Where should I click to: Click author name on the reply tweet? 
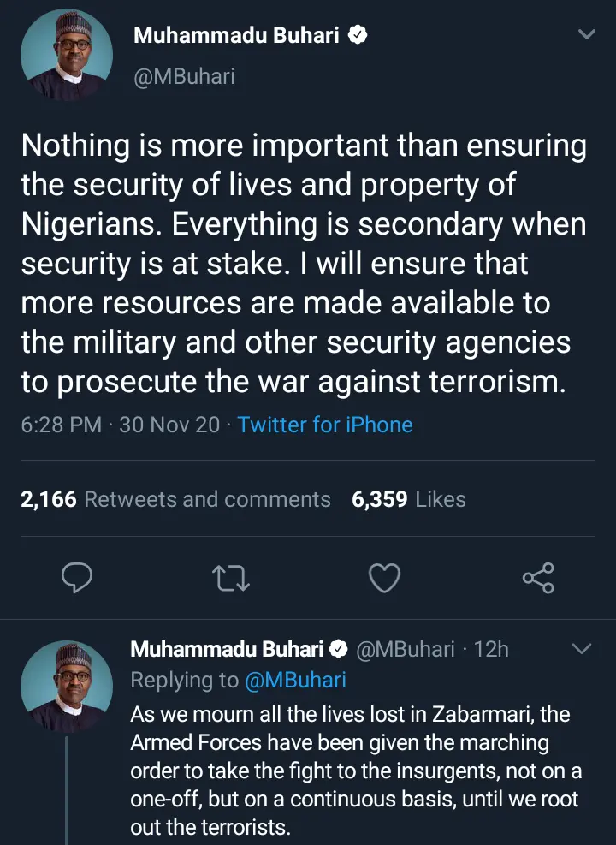[x=227, y=649]
